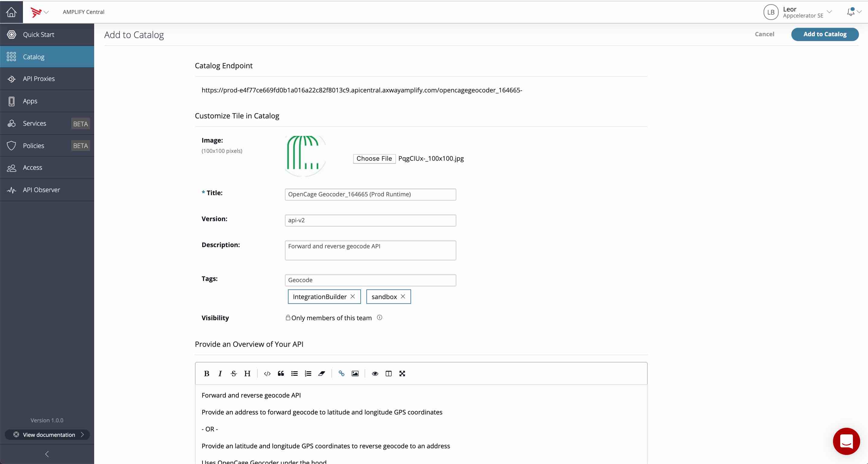Focus the Title input field
Screen dimensions: 868x464
(370, 194)
